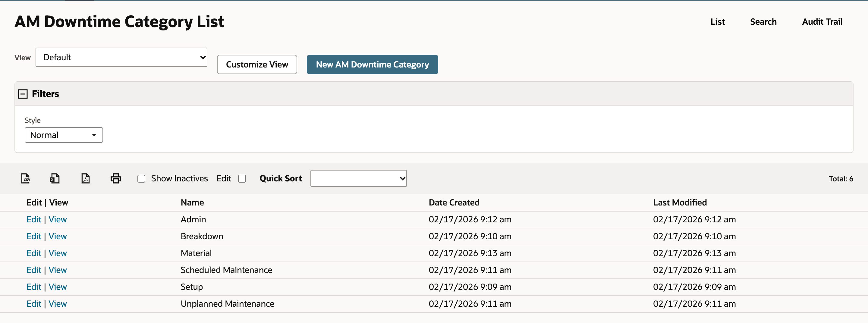Click the Customize View button
868x323 pixels.
tap(257, 64)
